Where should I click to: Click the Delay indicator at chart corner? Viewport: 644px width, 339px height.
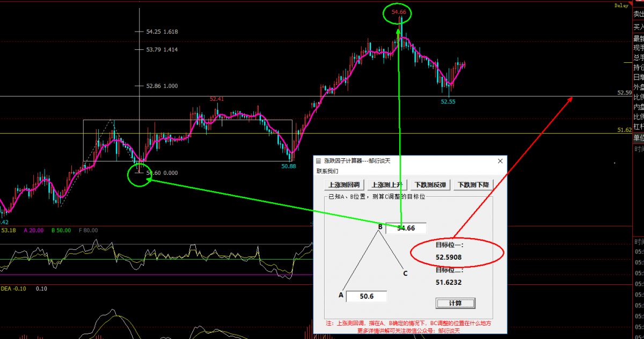pyautogui.click(x=621, y=5)
